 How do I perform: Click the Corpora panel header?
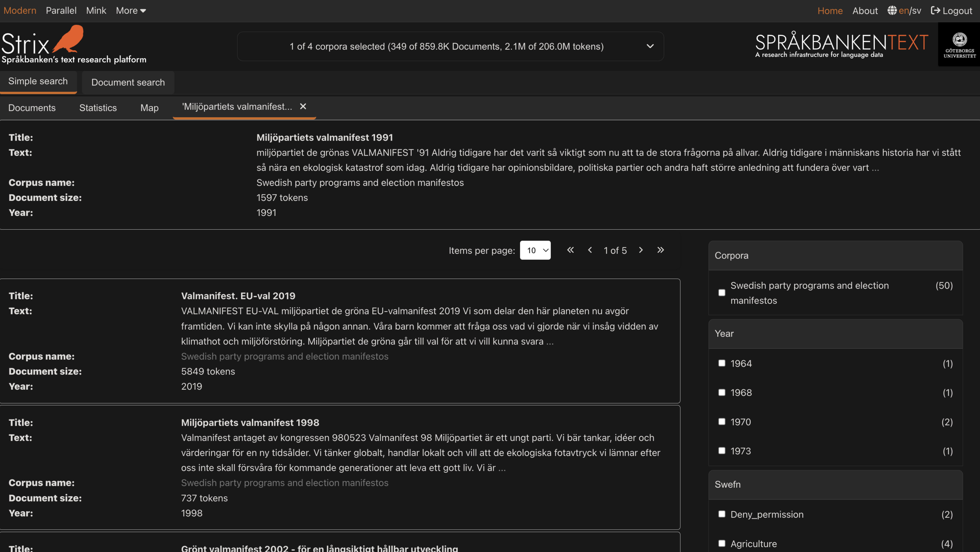click(835, 256)
